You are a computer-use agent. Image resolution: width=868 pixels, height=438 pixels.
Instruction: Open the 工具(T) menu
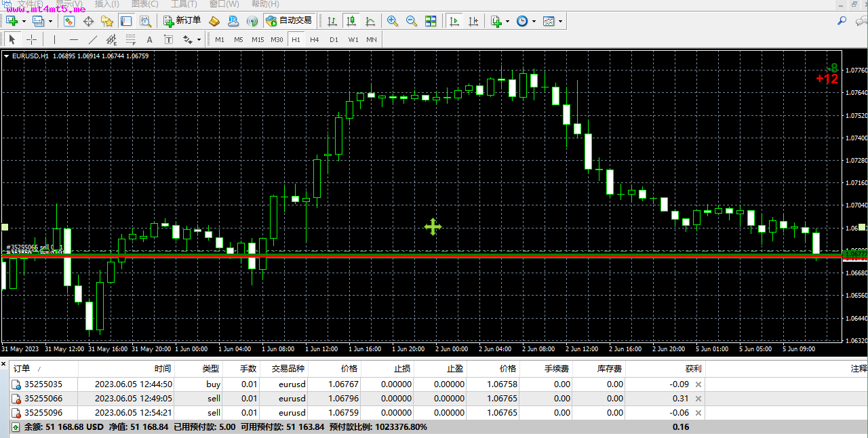(x=183, y=4)
